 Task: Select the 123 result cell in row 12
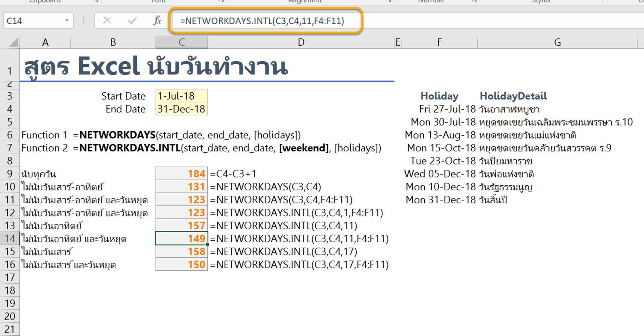click(x=181, y=213)
